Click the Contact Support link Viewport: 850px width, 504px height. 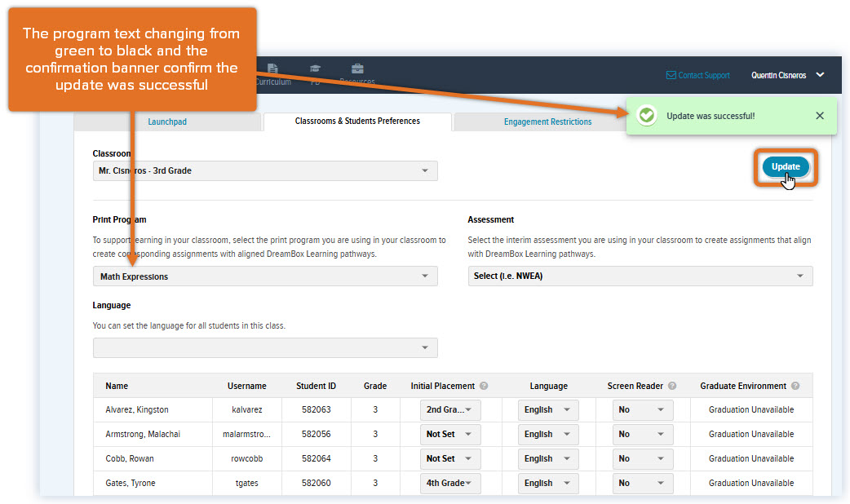704,75
